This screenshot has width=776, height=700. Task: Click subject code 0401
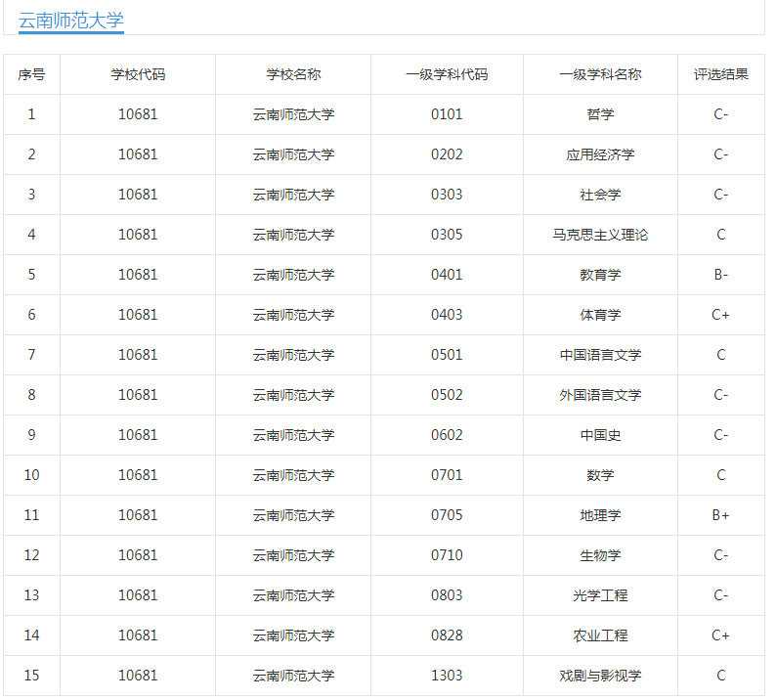tap(447, 275)
